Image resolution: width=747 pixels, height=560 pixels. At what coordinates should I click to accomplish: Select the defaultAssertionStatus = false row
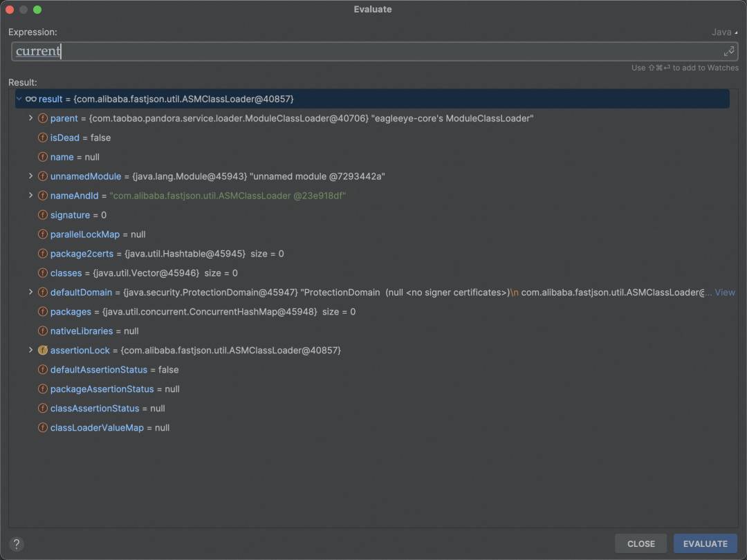click(372, 369)
